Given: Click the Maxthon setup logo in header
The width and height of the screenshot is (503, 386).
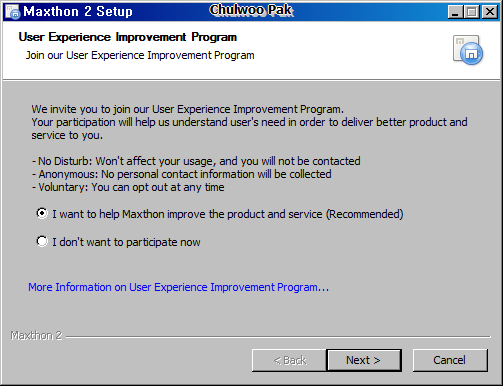Looking at the screenshot, I should tap(468, 50).
